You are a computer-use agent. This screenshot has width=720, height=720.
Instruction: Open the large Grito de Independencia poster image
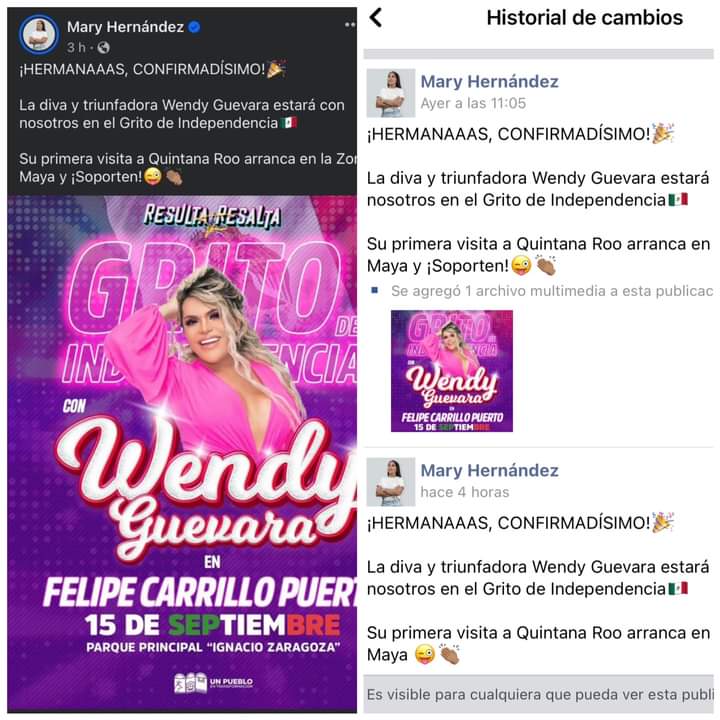[x=182, y=454]
